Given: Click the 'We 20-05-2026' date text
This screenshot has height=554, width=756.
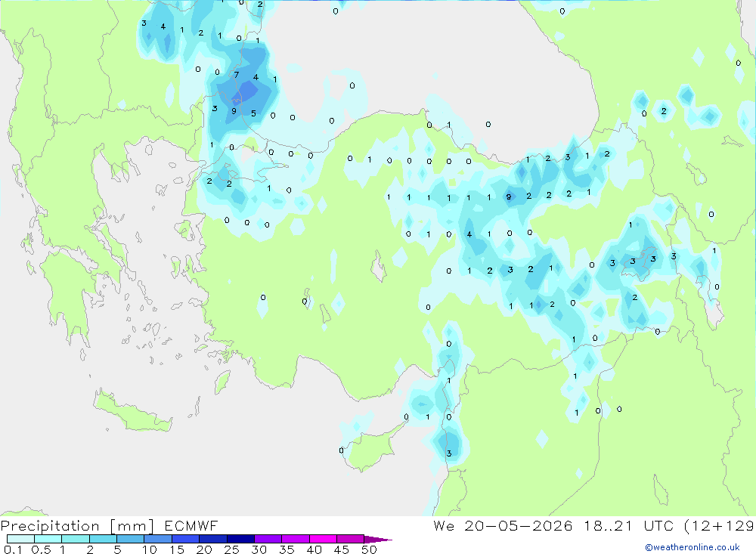Looking at the screenshot, I should (x=503, y=525).
